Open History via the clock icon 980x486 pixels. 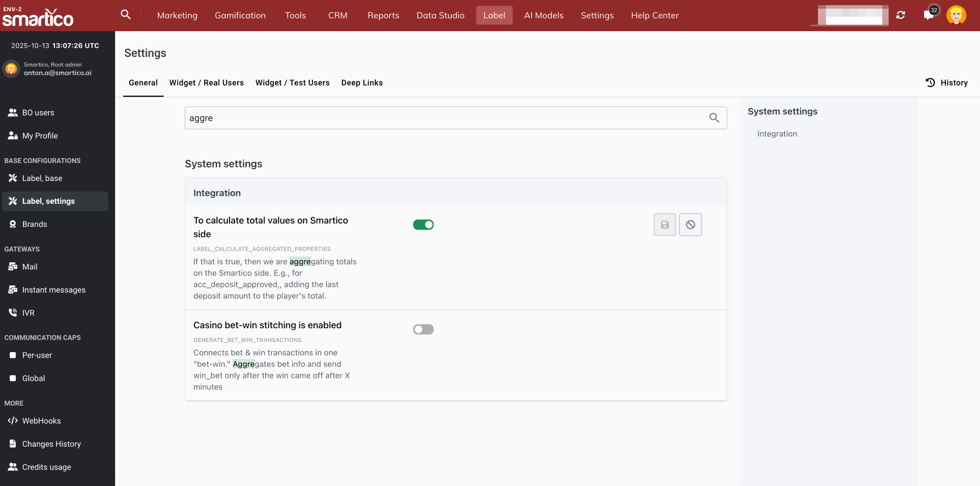pyautogui.click(x=930, y=83)
